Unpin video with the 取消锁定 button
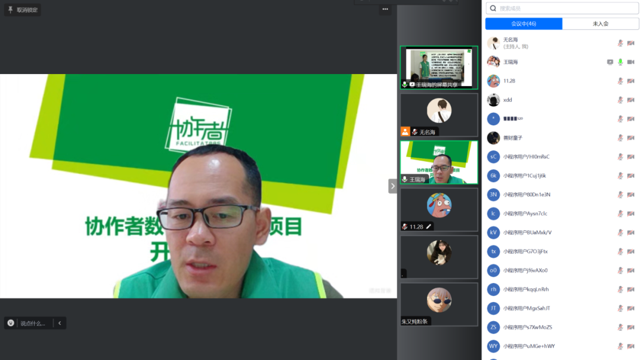 [23, 10]
